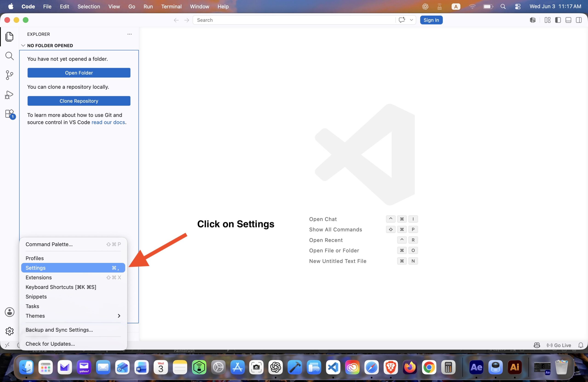Open Extensions view with update badge

[10, 114]
